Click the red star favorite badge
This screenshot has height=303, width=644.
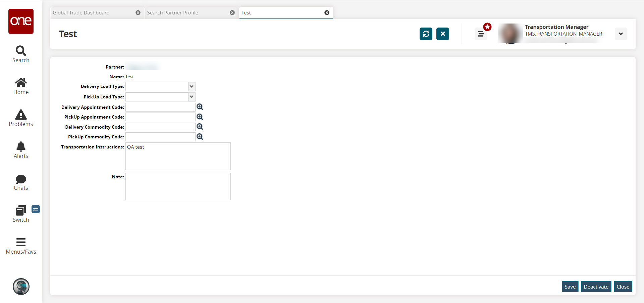click(487, 27)
